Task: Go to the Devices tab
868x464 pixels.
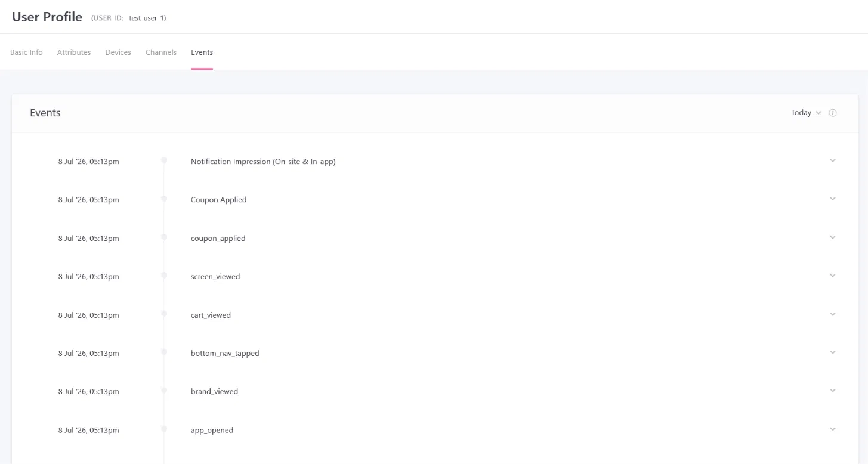Action: 118,52
